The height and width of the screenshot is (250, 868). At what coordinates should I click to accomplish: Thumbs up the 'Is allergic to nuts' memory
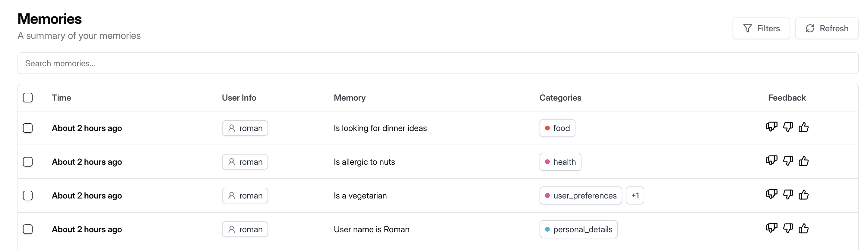tap(803, 161)
